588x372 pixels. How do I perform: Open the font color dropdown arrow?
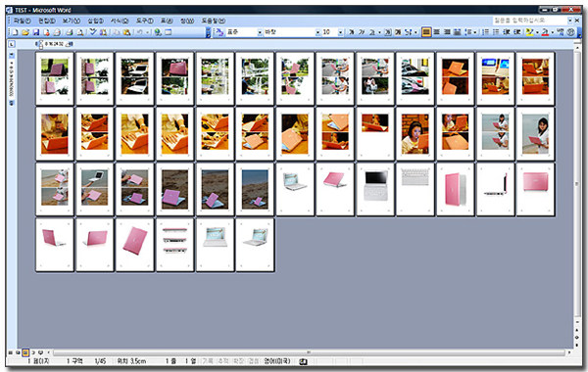tap(553, 32)
